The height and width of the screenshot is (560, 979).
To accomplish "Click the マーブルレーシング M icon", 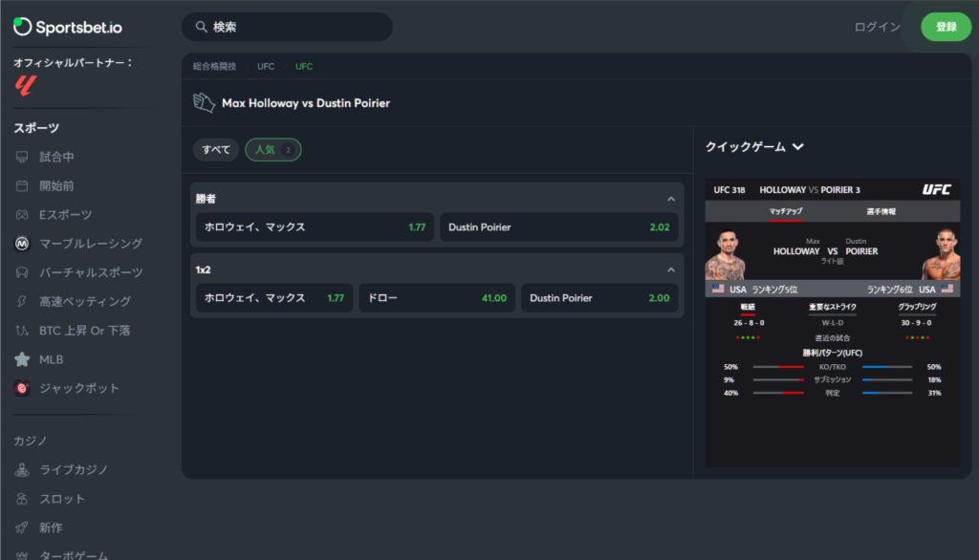I will 22,244.
